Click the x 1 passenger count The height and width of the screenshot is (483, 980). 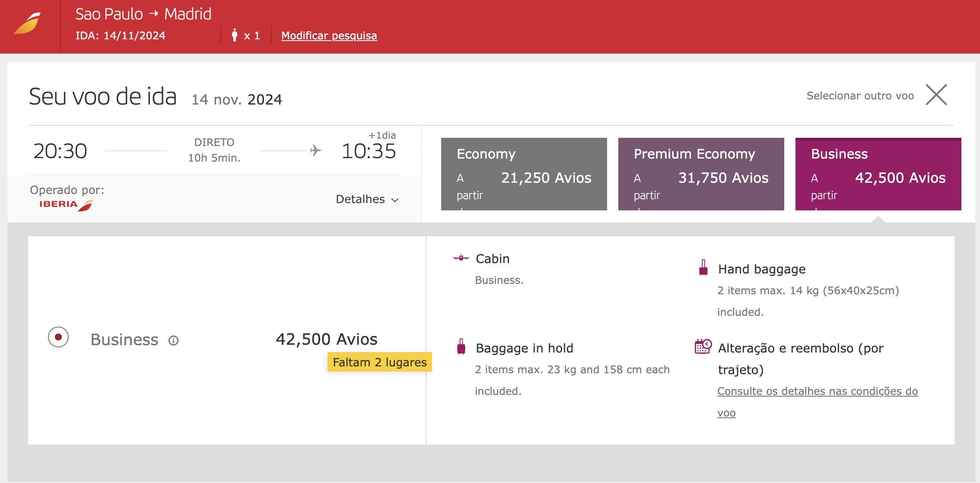coord(252,36)
